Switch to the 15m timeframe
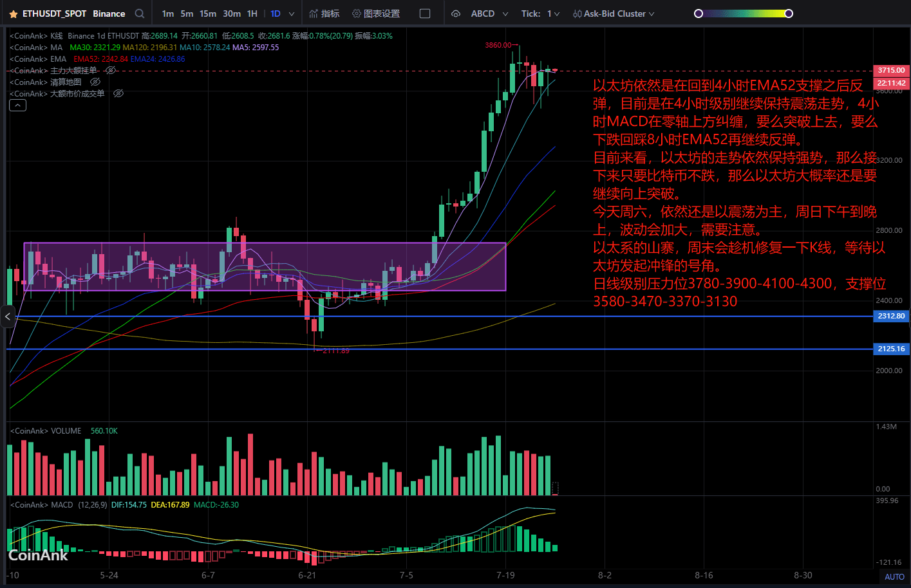Image resolution: width=911 pixels, height=588 pixels. tap(208, 14)
